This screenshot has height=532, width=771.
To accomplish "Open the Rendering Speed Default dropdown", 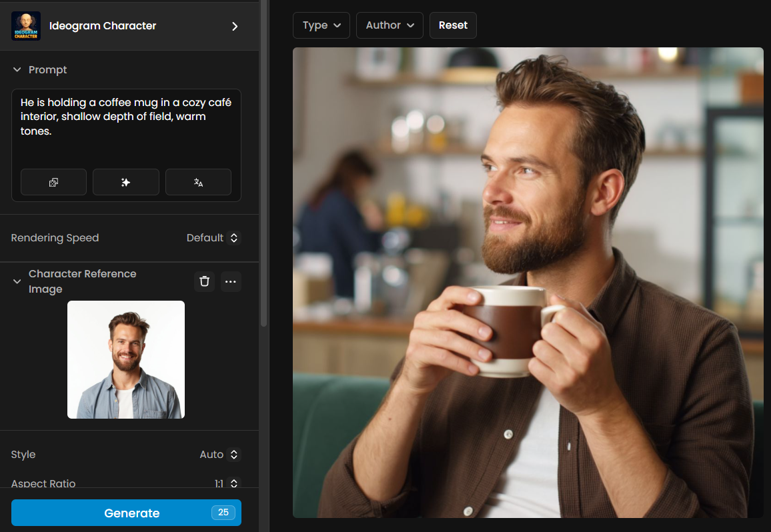I will point(213,238).
